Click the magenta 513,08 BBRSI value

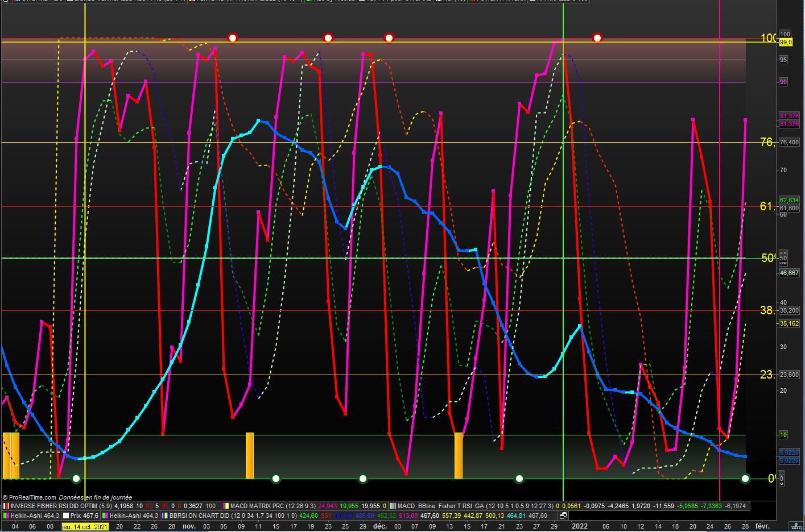tap(408, 516)
